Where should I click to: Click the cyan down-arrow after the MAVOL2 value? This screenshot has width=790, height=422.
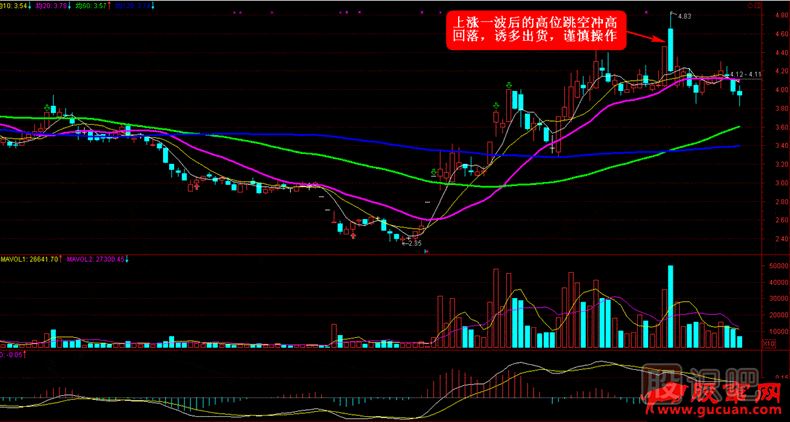click(127, 259)
